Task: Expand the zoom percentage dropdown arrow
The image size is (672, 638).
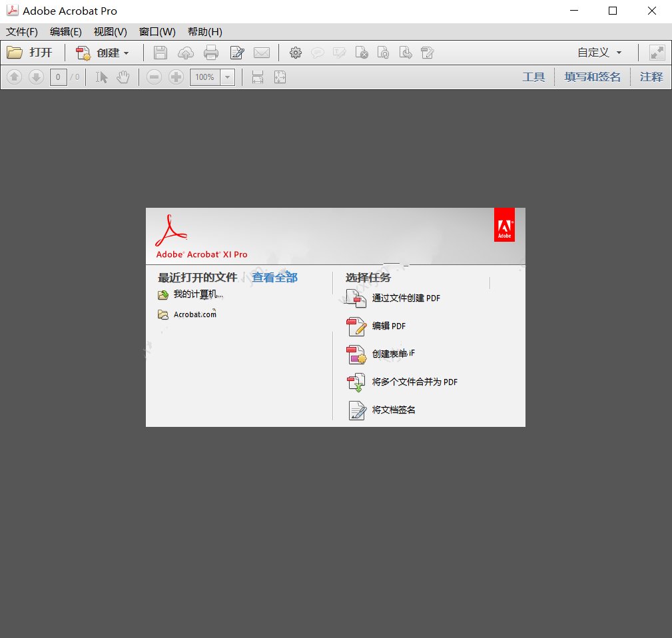Action: [228, 77]
